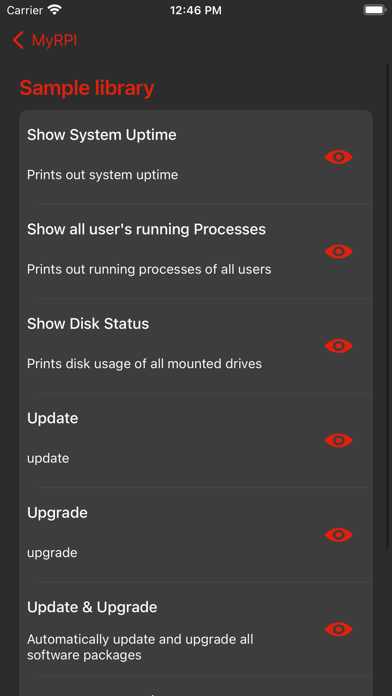392x696 pixels.
Task: Click the Sample library heading
Action: pos(87,88)
